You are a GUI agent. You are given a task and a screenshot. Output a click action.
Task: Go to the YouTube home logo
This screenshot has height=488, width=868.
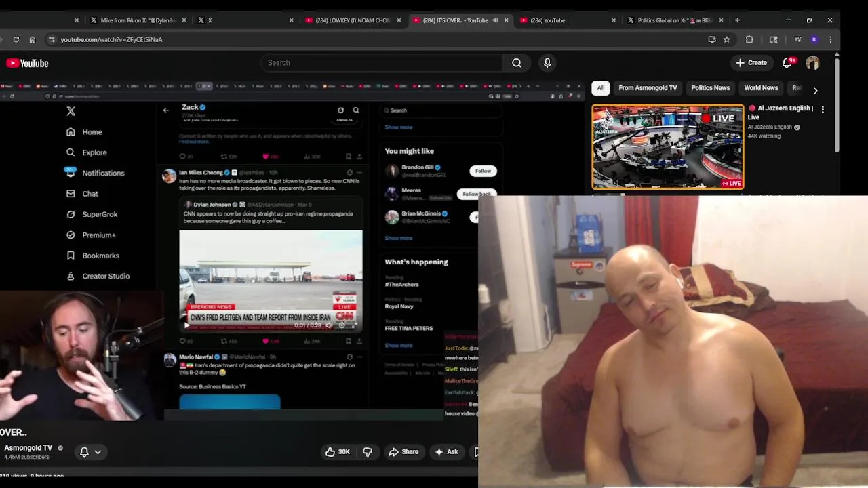coord(27,63)
